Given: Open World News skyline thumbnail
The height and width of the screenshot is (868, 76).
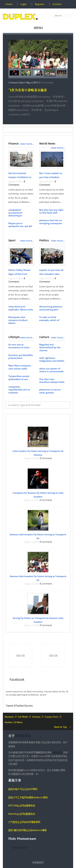Looking at the screenshot, I should click(x=52, y=159).
